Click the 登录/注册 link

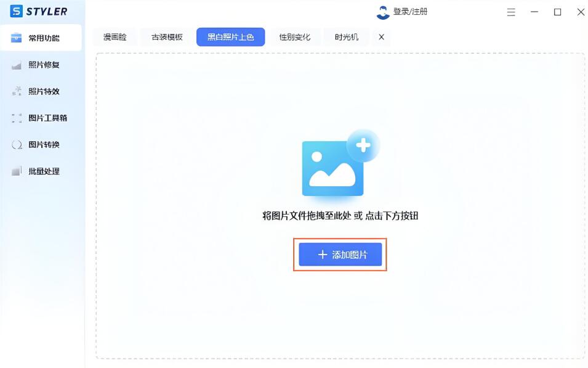410,12
